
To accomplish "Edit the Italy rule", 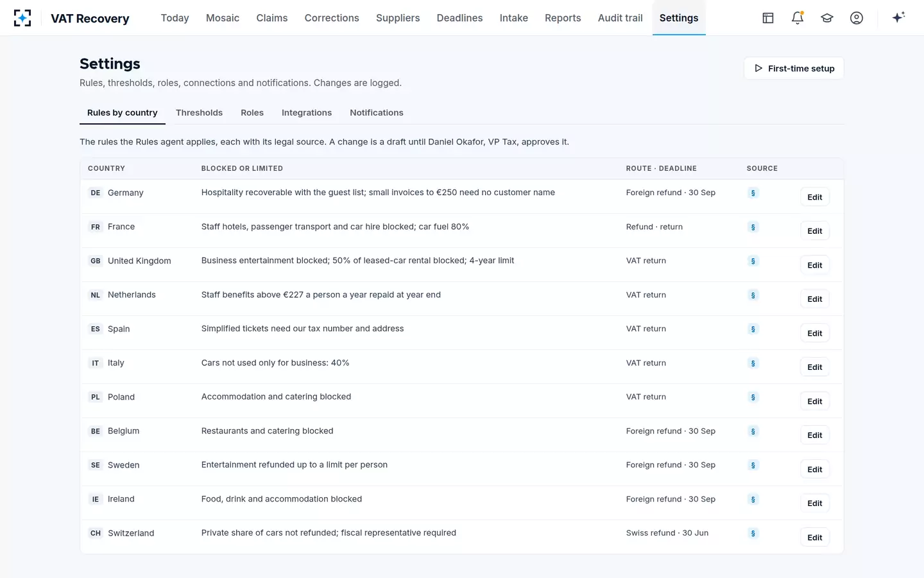I will (x=815, y=367).
